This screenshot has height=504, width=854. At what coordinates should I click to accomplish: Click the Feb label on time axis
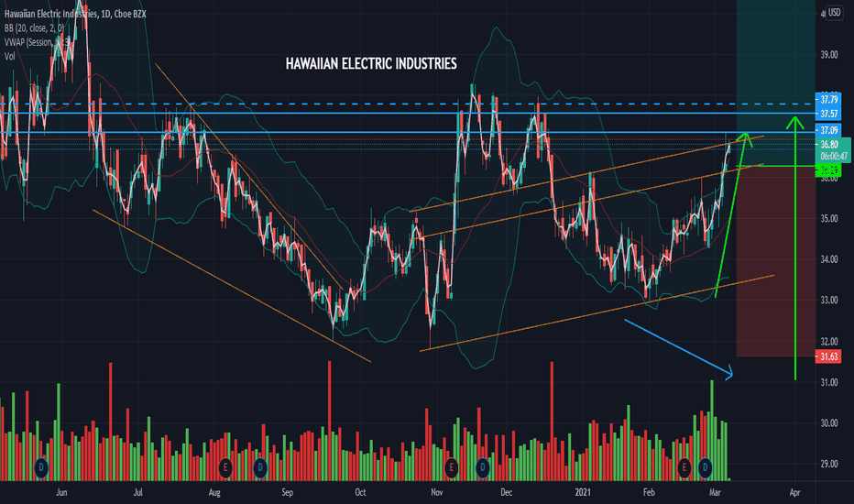point(649,493)
